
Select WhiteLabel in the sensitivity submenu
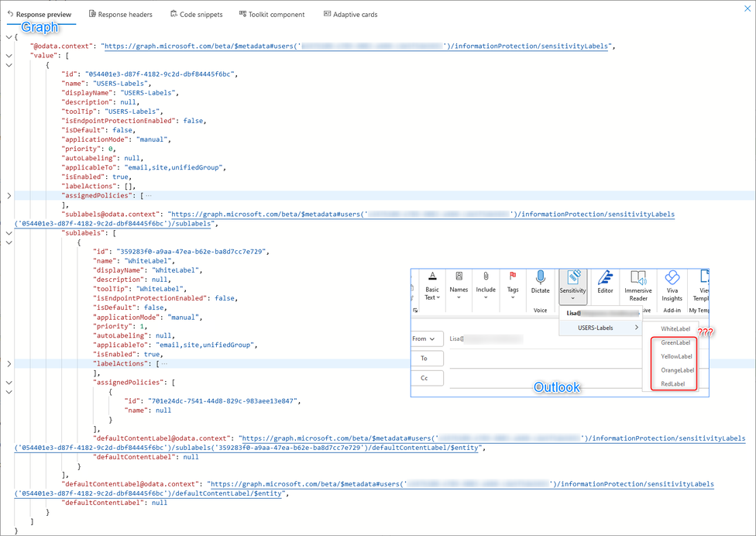[675, 328]
